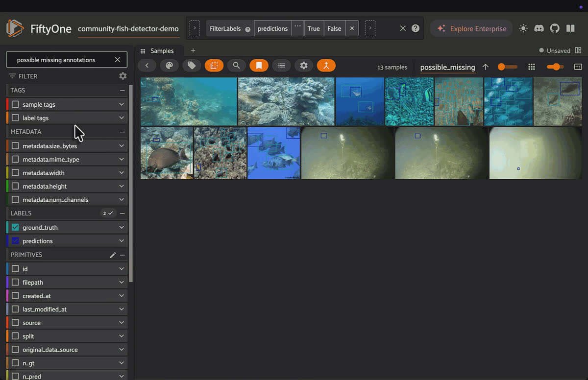Open the display options gear icon
This screenshot has height=380, width=588.
[304, 66]
